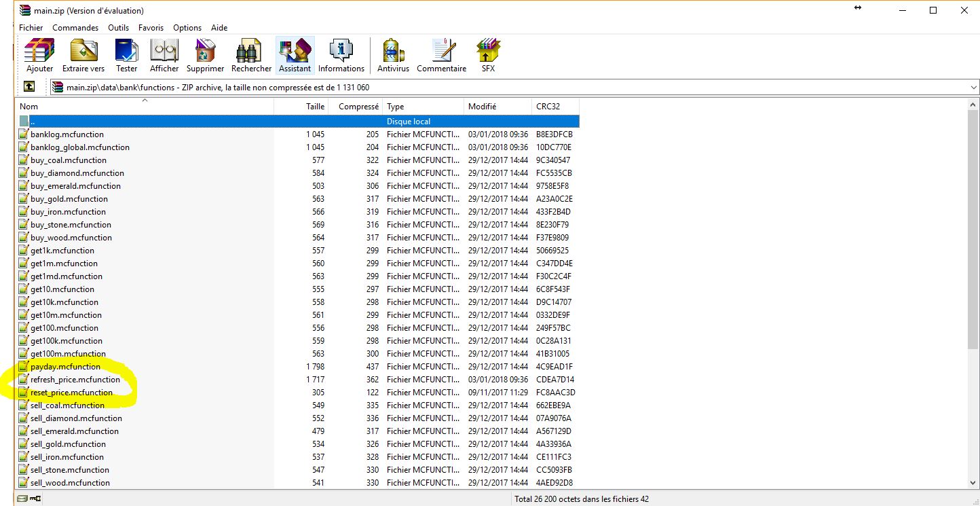Click the SFX toolbar icon
980x506 pixels.
pos(488,55)
